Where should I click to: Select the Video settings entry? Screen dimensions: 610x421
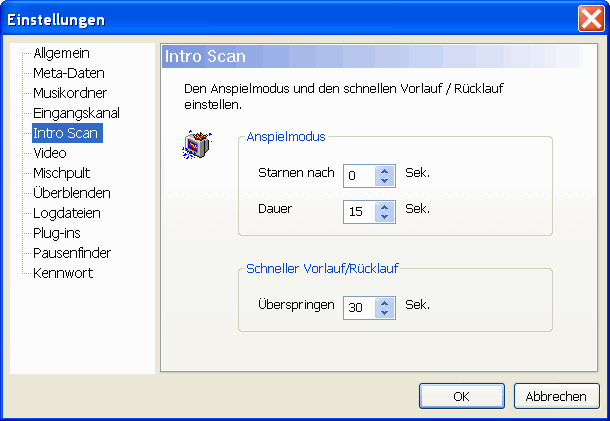(x=49, y=153)
